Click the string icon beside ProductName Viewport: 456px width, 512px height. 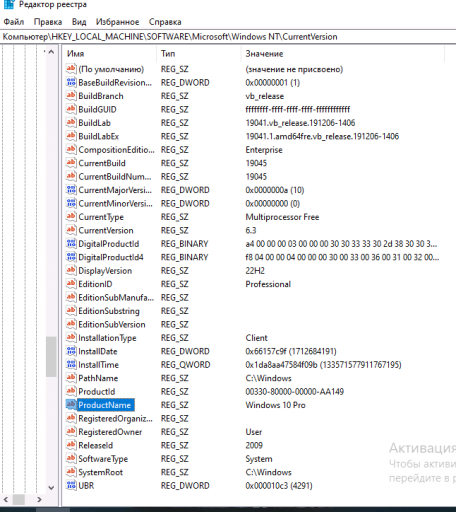(71, 405)
